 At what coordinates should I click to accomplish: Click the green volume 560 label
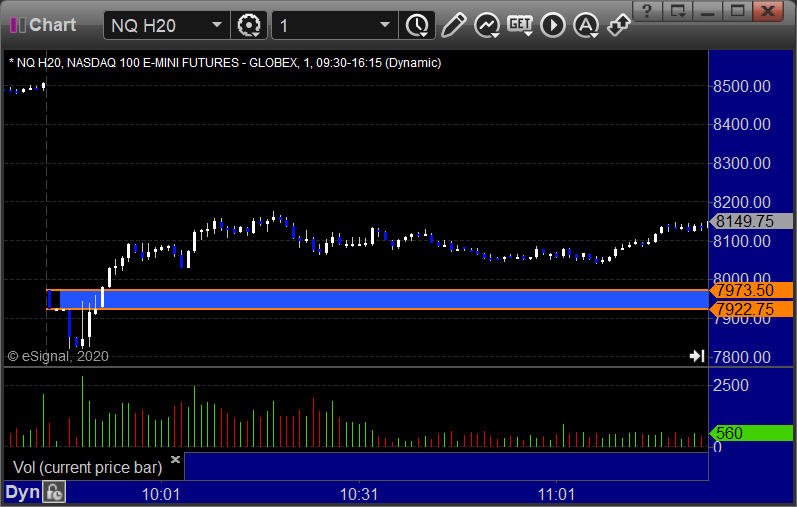pyautogui.click(x=751, y=433)
